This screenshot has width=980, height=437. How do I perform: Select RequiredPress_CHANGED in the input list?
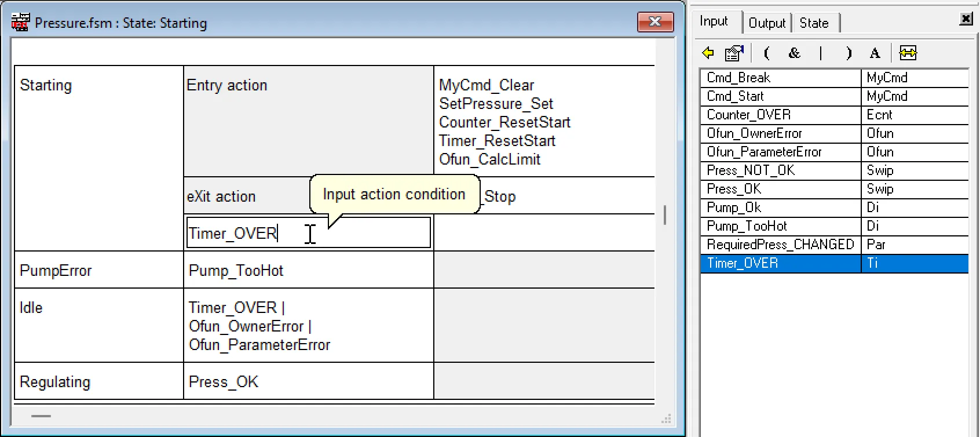coord(781,245)
